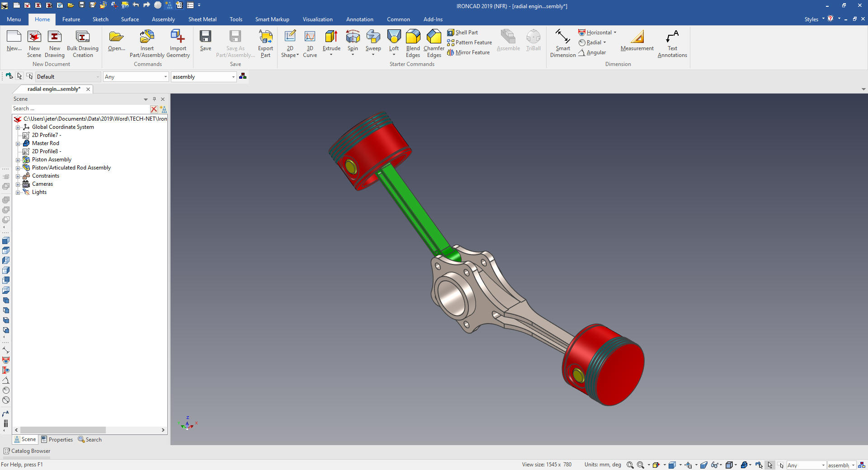The height and width of the screenshot is (470, 868).
Task: Apply Blend Edges tool
Action: (x=413, y=44)
